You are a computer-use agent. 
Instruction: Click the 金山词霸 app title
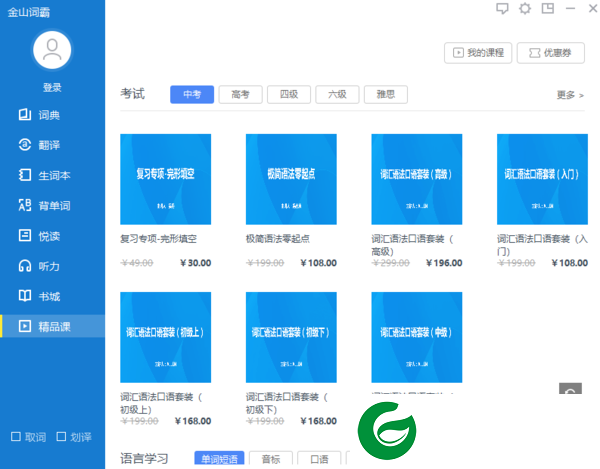29,12
